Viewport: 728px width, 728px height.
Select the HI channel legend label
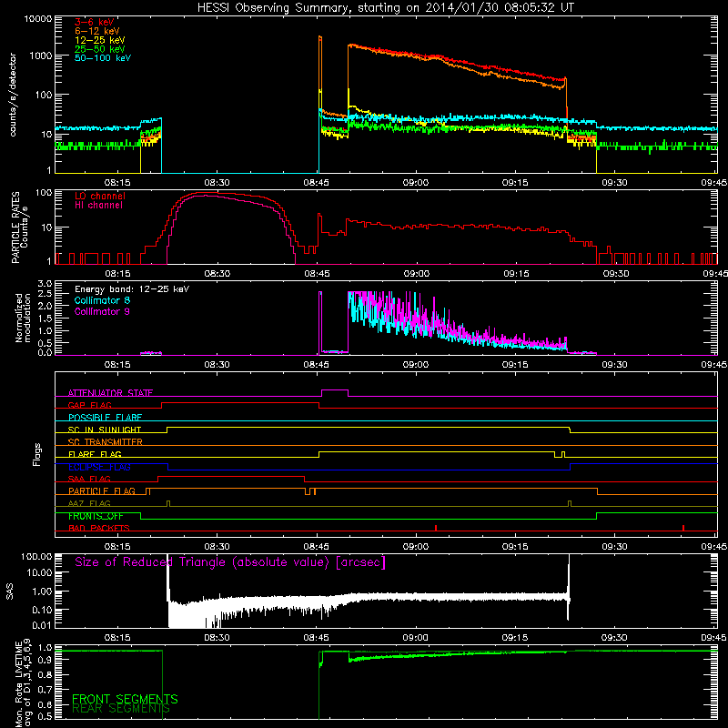pos(98,206)
